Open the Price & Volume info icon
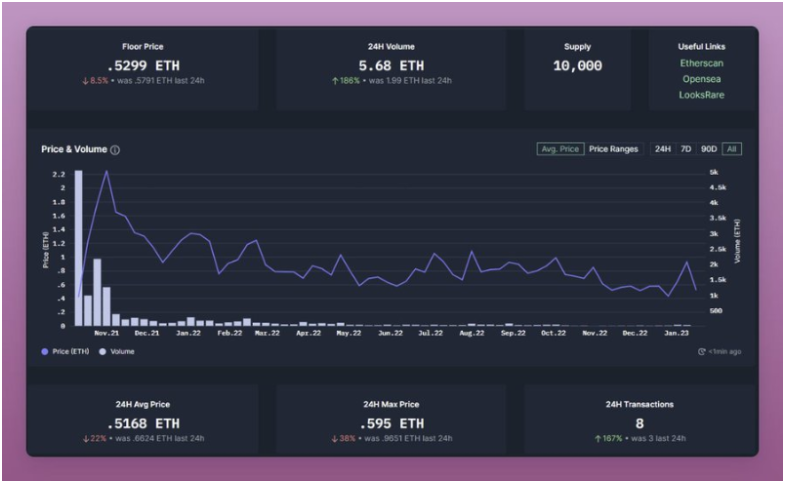The height and width of the screenshot is (483, 788). [x=115, y=150]
